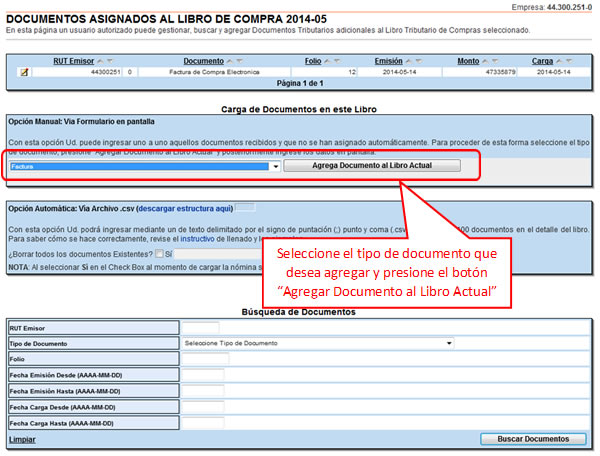This screenshot has width=600, height=456.
Task: Sort Emisión column ascending arrow
Action: pos(409,61)
